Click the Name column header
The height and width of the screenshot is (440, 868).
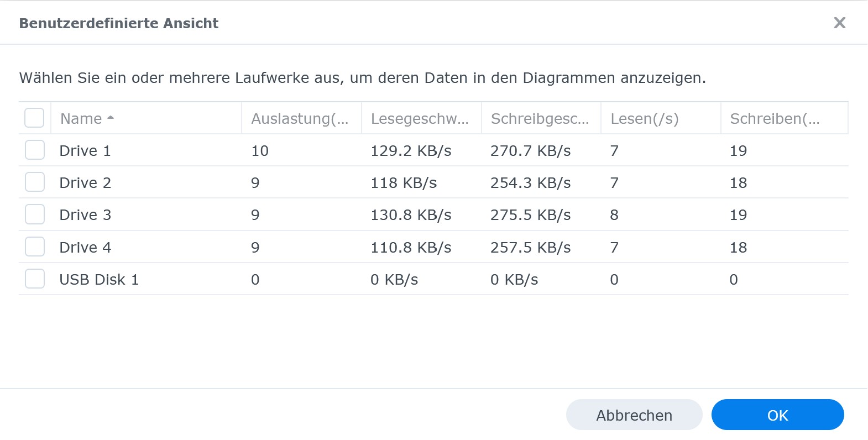pyautogui.click(x=81, y=118)
